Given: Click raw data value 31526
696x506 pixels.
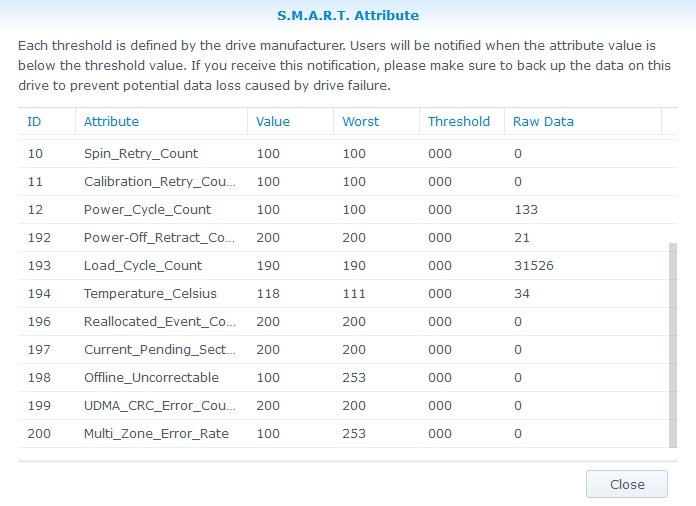Looking at the screenshot, I should (x=533, y=266).
